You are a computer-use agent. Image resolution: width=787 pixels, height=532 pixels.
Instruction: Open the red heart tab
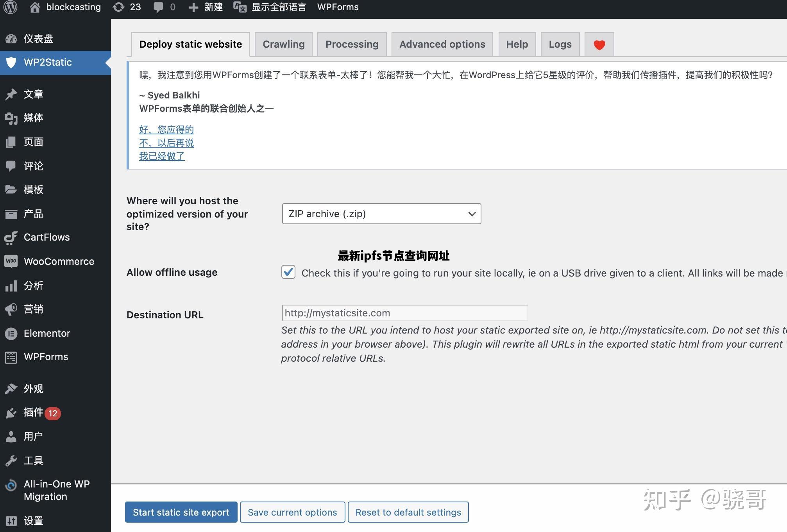pyautogui.click(x=599, y=45)
